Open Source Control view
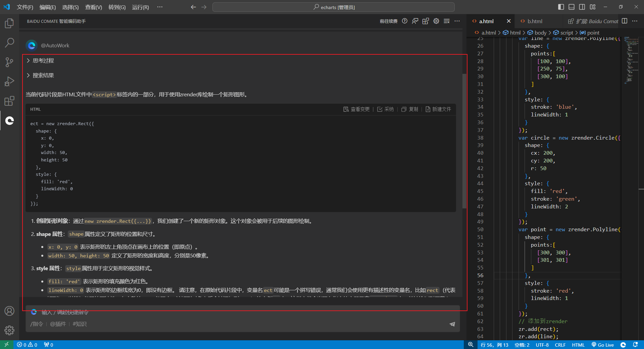This screenshot has width=644, height=349. [x=9, y=62]
